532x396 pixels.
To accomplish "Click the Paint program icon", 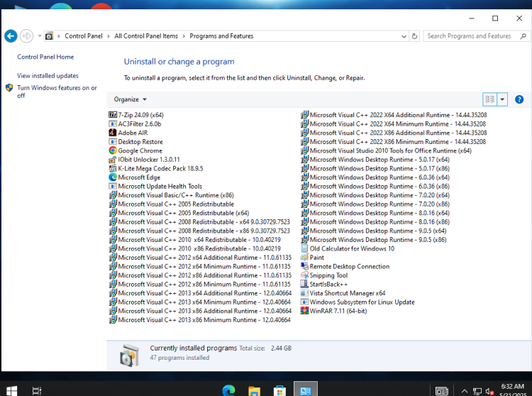I will point(304,257).
